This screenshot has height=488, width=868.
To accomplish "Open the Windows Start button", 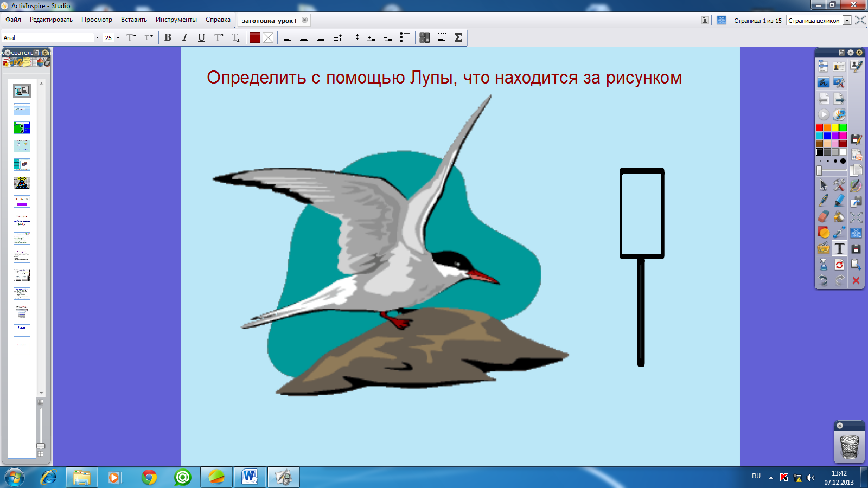I will (15, 478).
